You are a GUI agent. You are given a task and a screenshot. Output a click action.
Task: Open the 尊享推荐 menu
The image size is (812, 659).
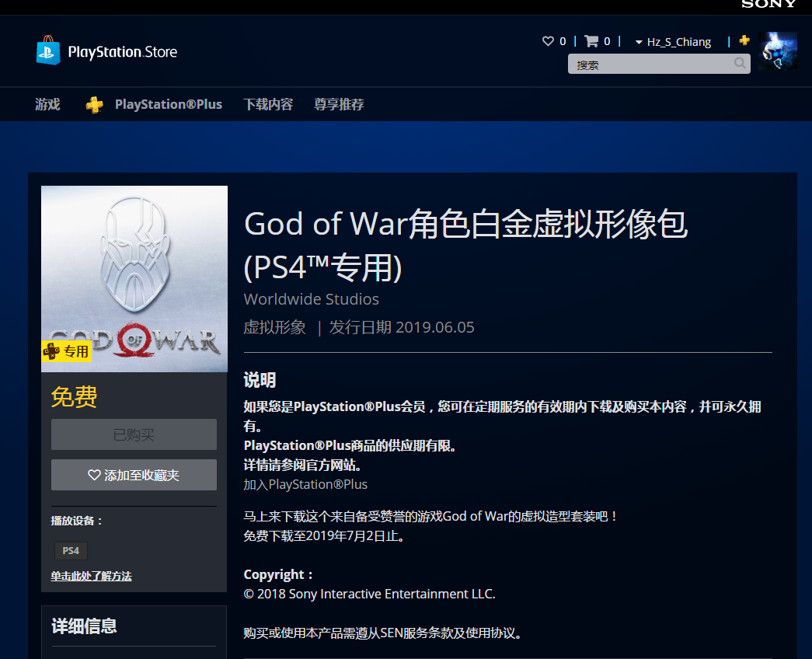pyautogui.click(x=339, y=104)
